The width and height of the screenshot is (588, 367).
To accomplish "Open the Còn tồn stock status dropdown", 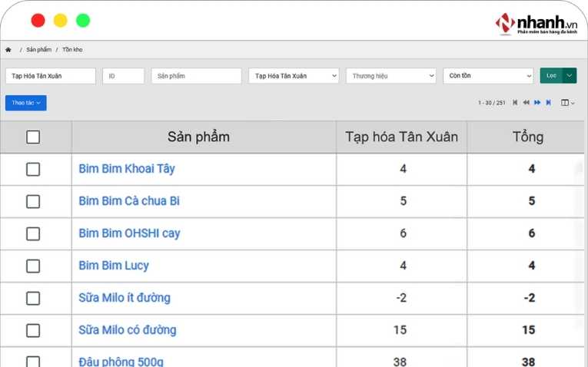I will tap(488, 76).
